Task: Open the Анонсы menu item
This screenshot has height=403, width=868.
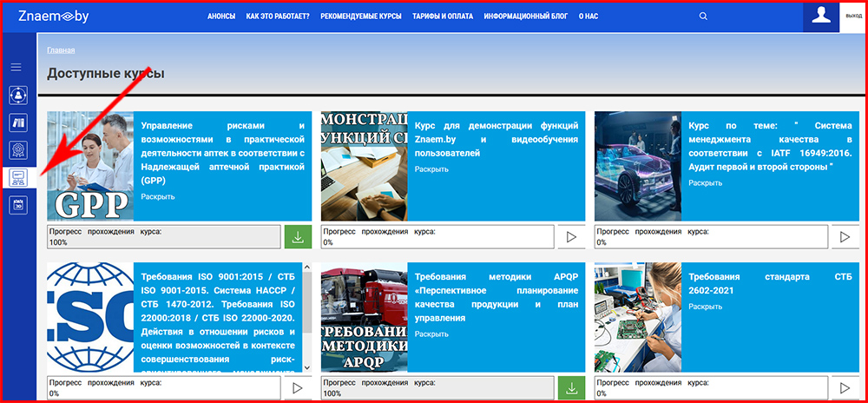Action: [221, 16]
